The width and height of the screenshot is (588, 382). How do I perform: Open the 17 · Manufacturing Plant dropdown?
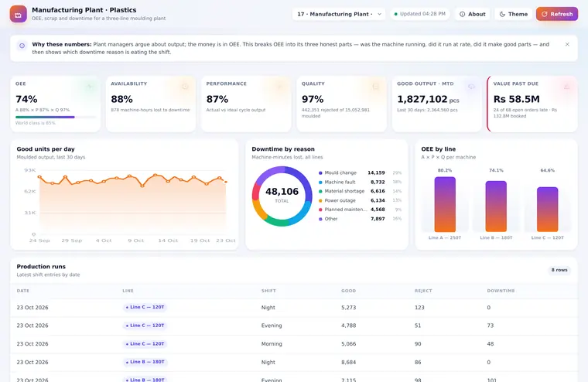point(339,14)
